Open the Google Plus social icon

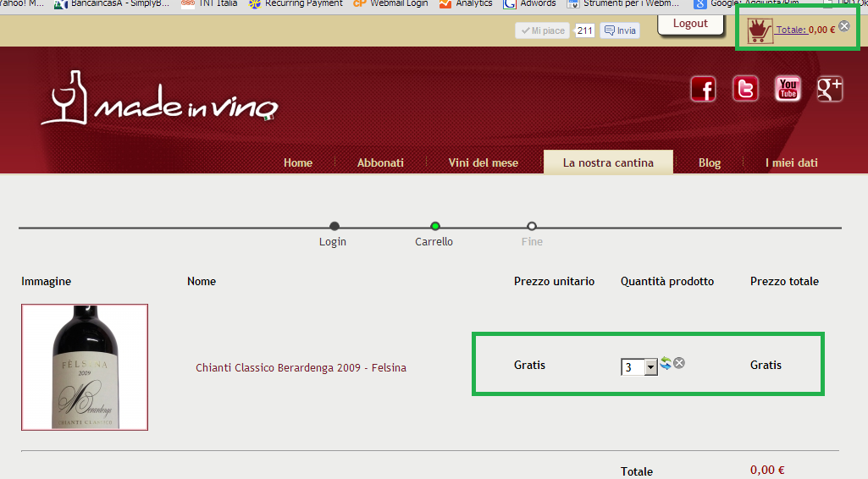[x=830, y=89]
